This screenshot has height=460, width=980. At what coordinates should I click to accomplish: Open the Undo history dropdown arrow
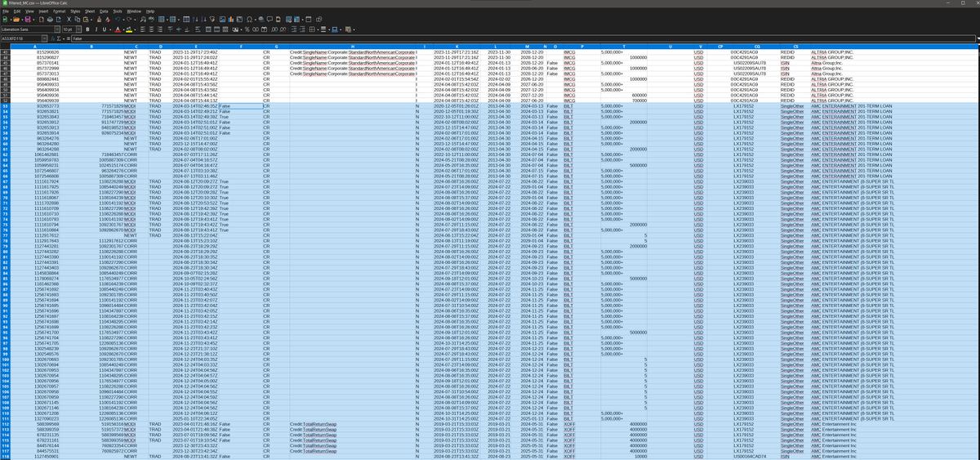[123, 20]
